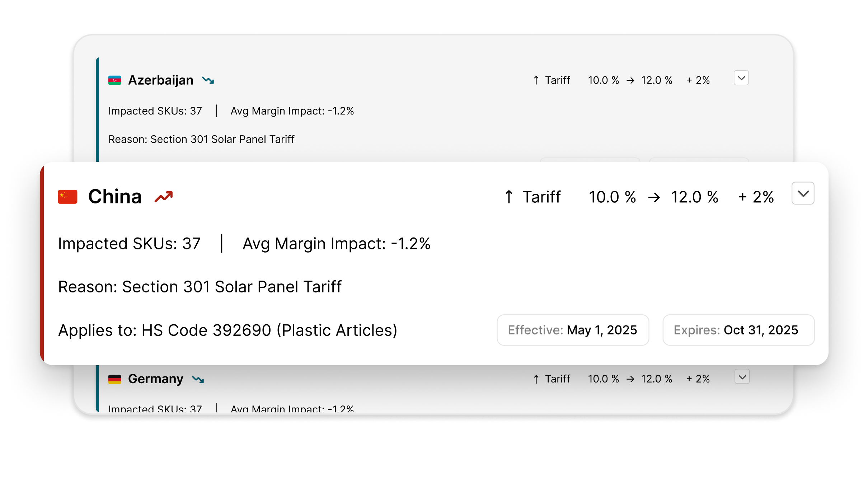Viewport: 868px width, 479px height.
Task: Click the red upward trend icon beside China
Action: tap(164, 197)
